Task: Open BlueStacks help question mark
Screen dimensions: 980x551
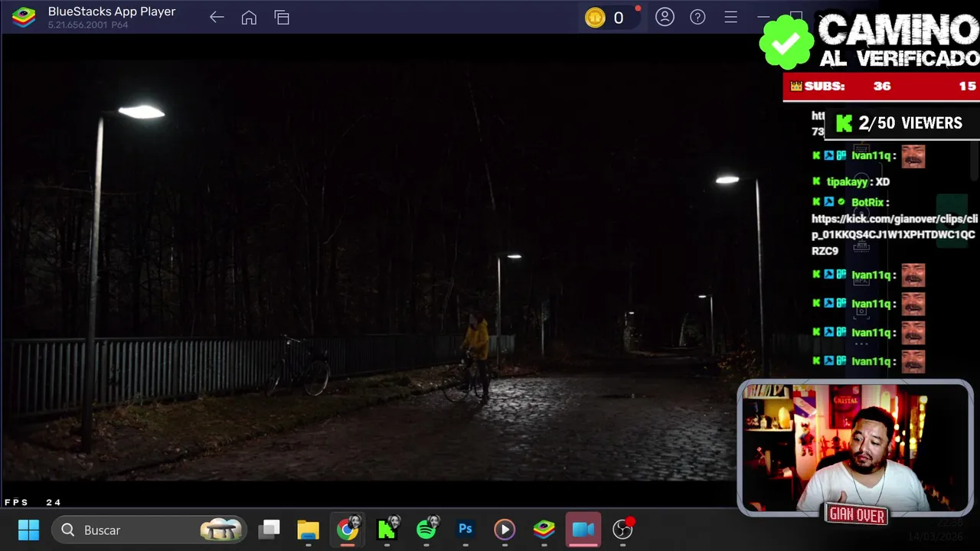Action: coord(697,17)
